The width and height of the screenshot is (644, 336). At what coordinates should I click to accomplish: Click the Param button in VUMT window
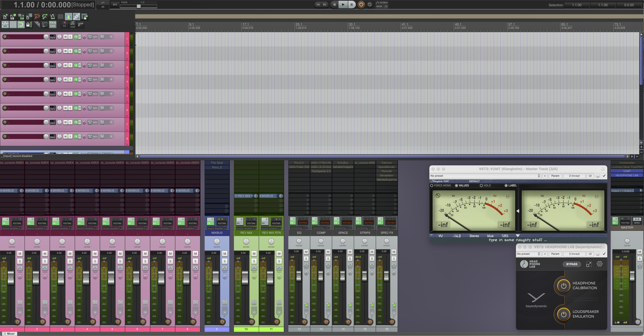555,176
